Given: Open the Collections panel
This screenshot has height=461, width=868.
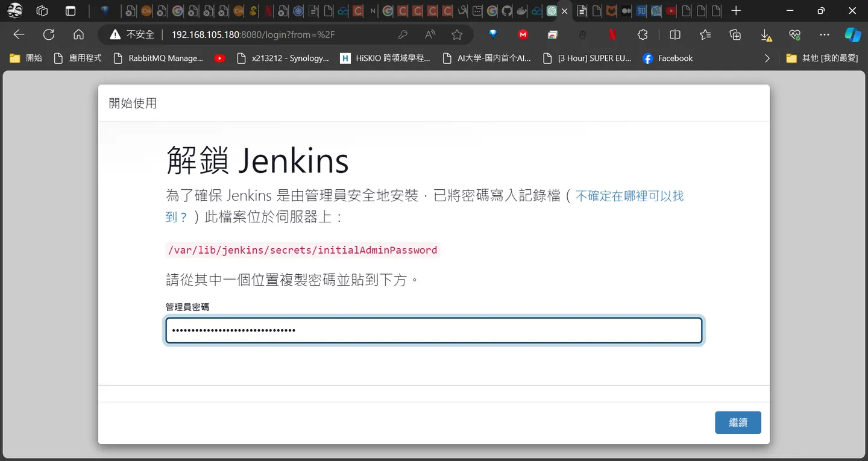Looking at the screenshot, I should 735,34.
